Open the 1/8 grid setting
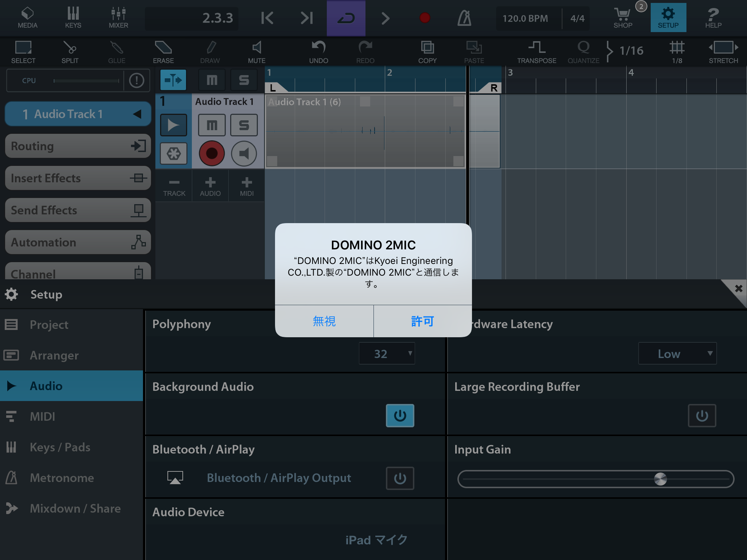This screenshot has height=560, width=747. pos(677,52)
